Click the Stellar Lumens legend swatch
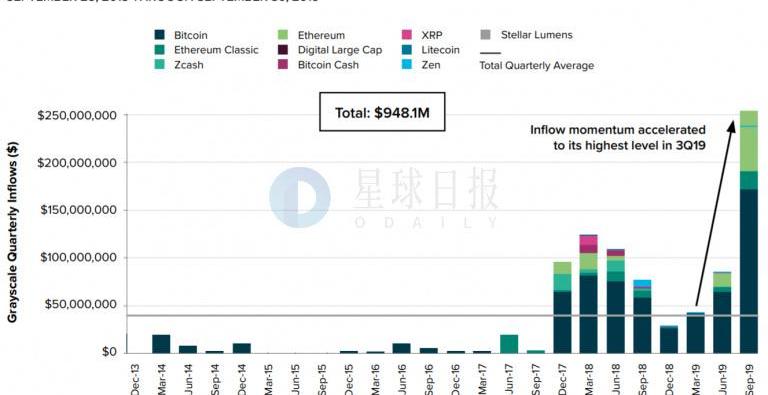The width and height of the screenshot is (768, 395). [485, 35]
